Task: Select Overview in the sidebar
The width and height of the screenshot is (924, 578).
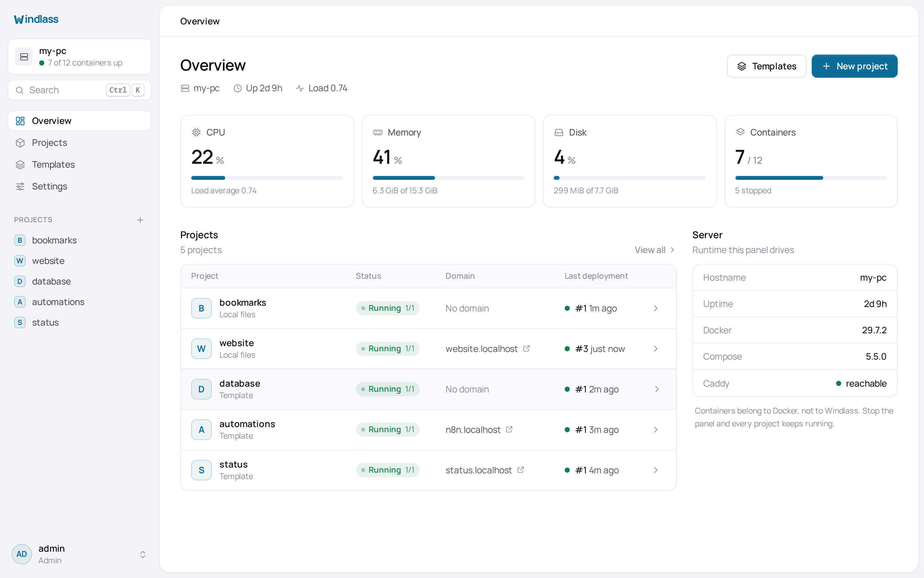Action: tap(80, 121)
